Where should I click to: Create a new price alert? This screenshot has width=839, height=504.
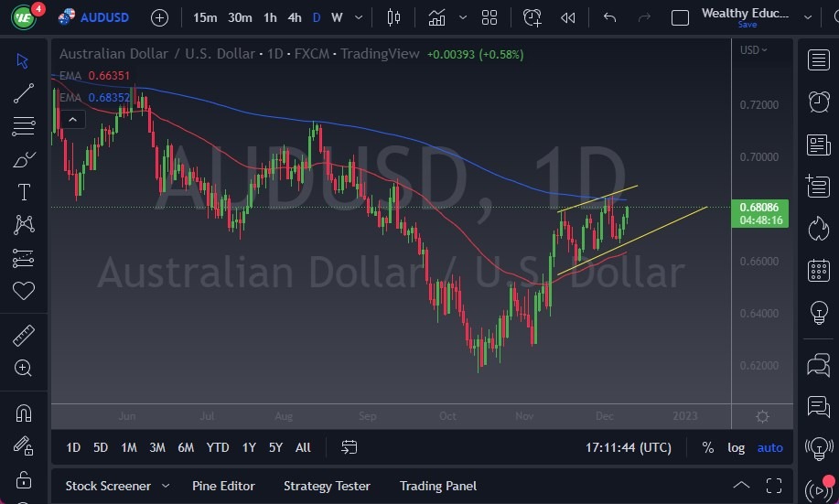(x=532, y=17)
